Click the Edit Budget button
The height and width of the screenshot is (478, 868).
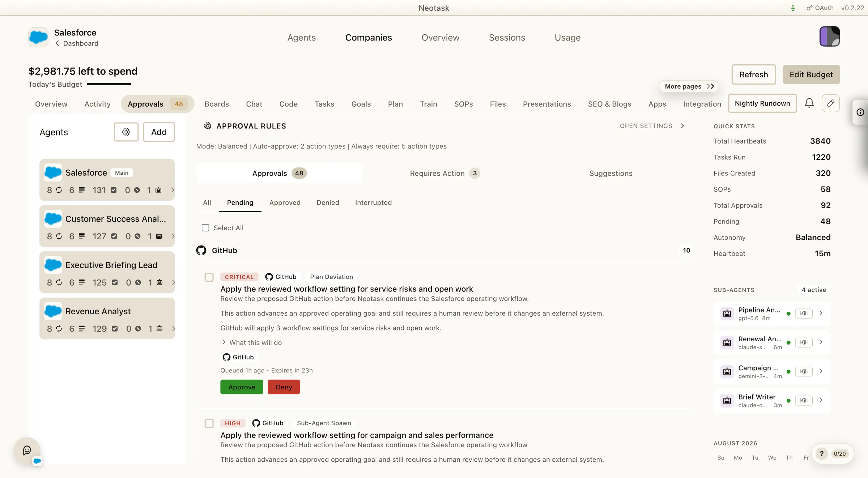coord(811,74)
